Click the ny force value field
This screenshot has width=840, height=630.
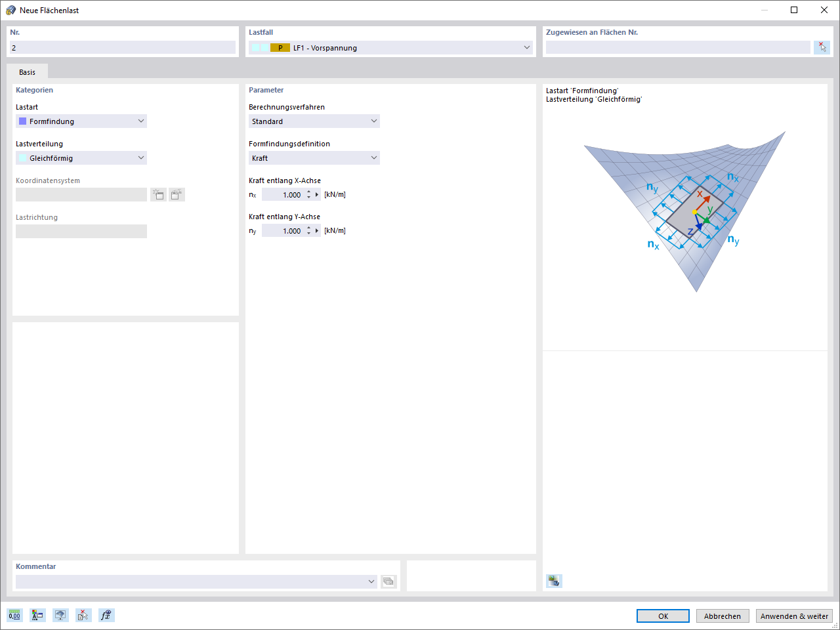(x=283, y=230)
